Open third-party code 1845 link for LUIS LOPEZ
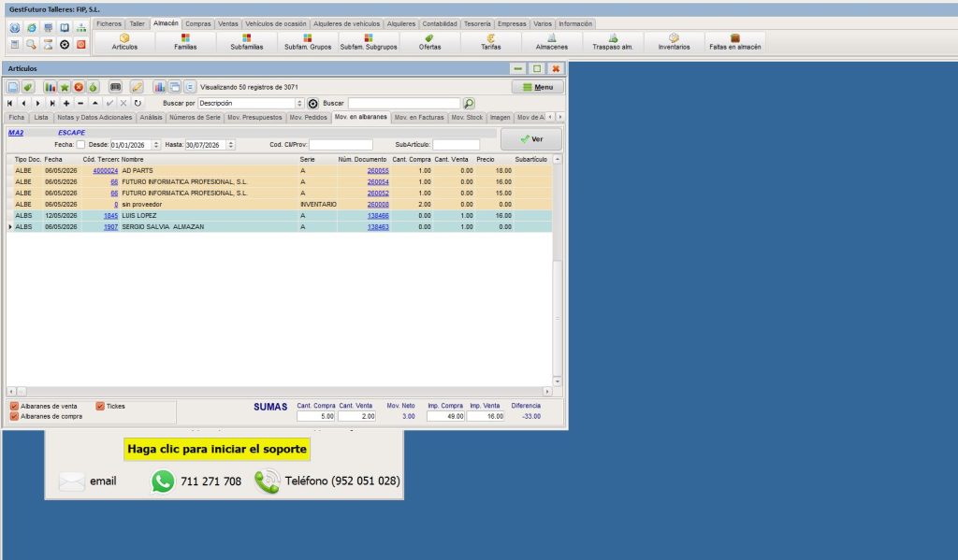Image resolution: width=958 pixels, height=560 pixels. [x=110, y=216]
